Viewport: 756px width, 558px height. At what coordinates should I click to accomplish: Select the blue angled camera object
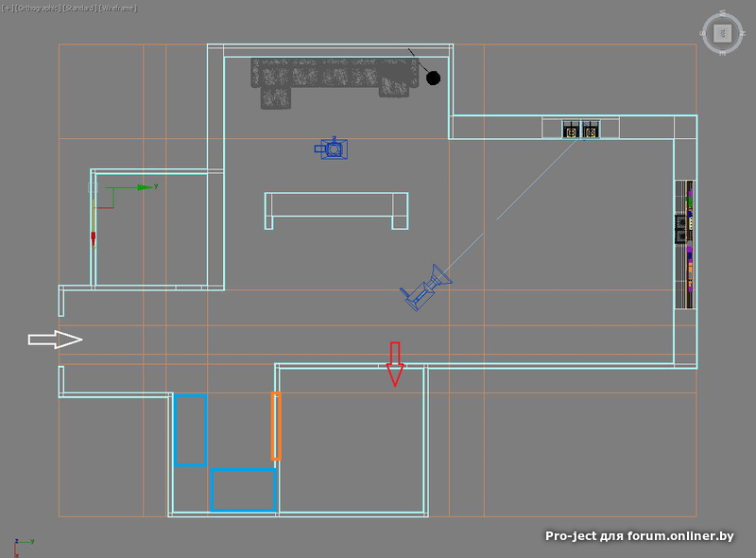pyautogui.click(x=426, y=288)
